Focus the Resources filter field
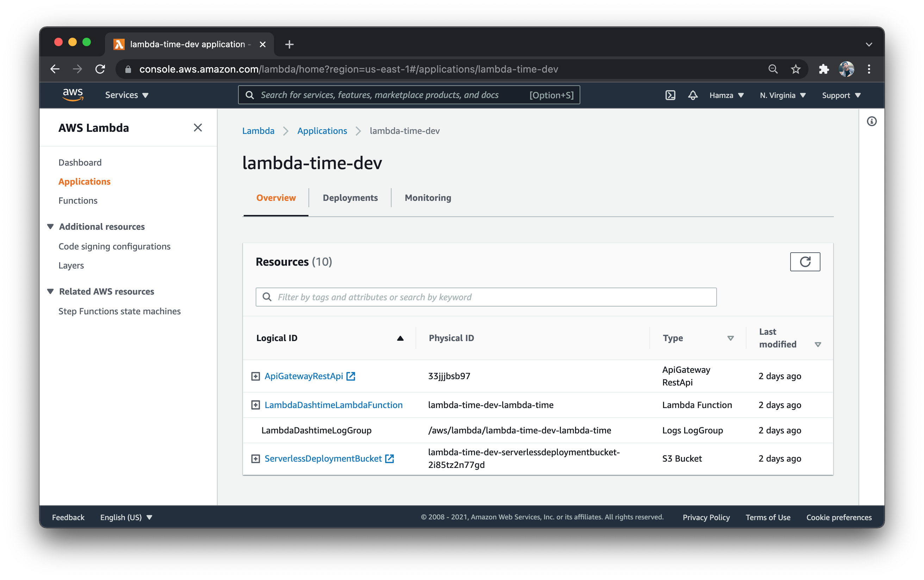 click(486, 297)
